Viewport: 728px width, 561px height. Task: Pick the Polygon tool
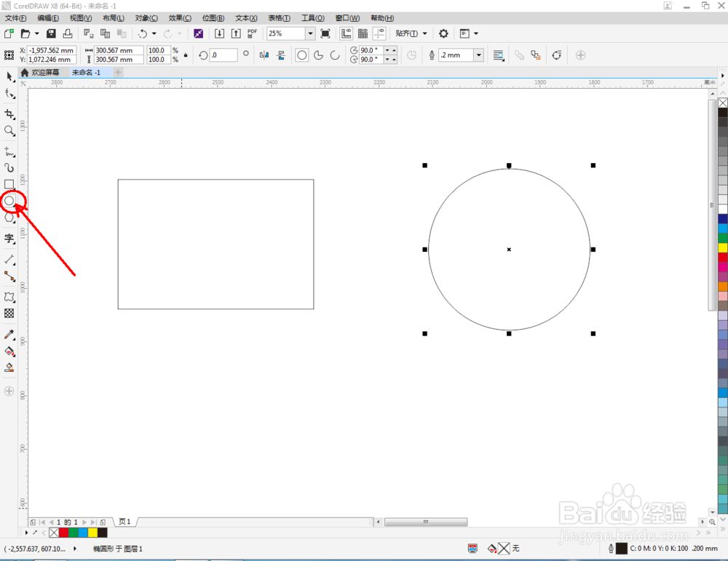pyautogui.click(x=9, y=217)
